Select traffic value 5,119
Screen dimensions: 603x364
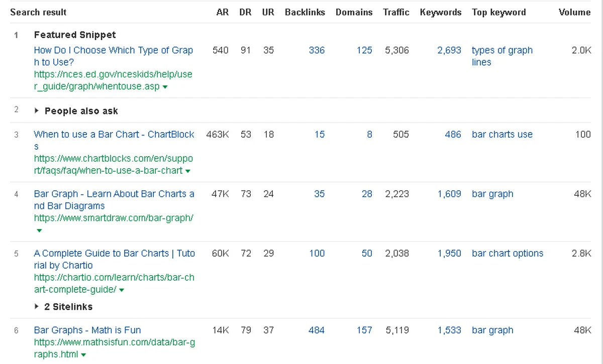coord(397,330)
